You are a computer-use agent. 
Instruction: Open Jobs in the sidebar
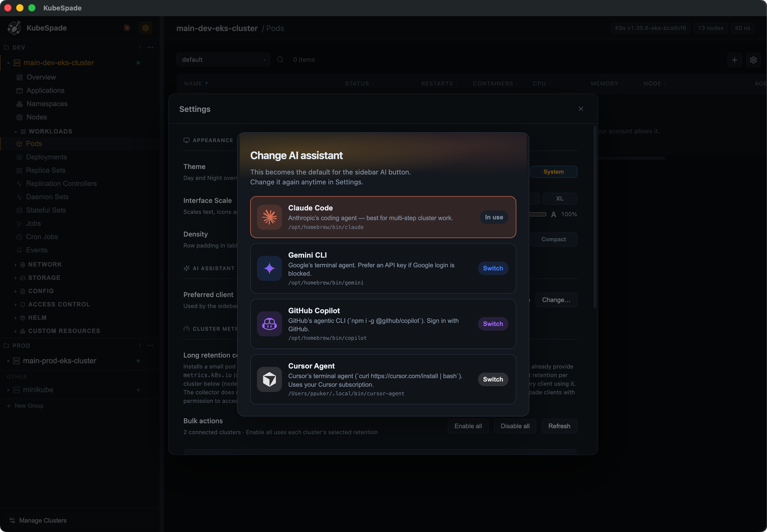(33, 224)
